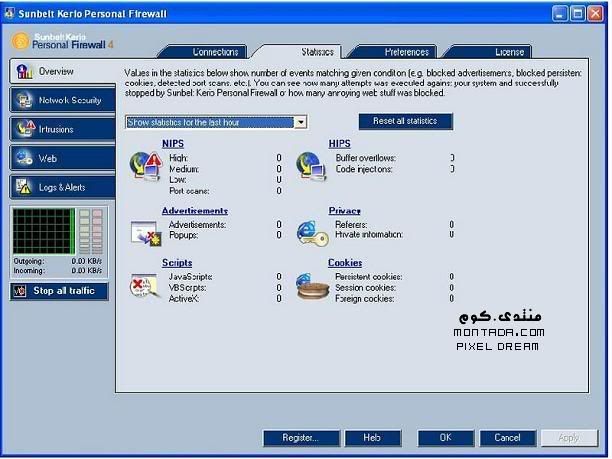Open the statistics period dropdown arrow
The image size is (612, 459).
pyautogui.click(x=301, y=122)
